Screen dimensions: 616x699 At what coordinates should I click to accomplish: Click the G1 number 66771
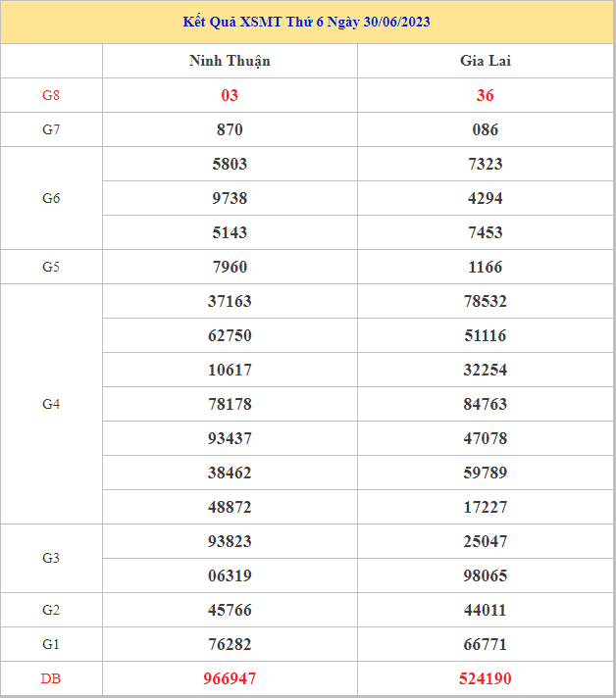point(485,644)
